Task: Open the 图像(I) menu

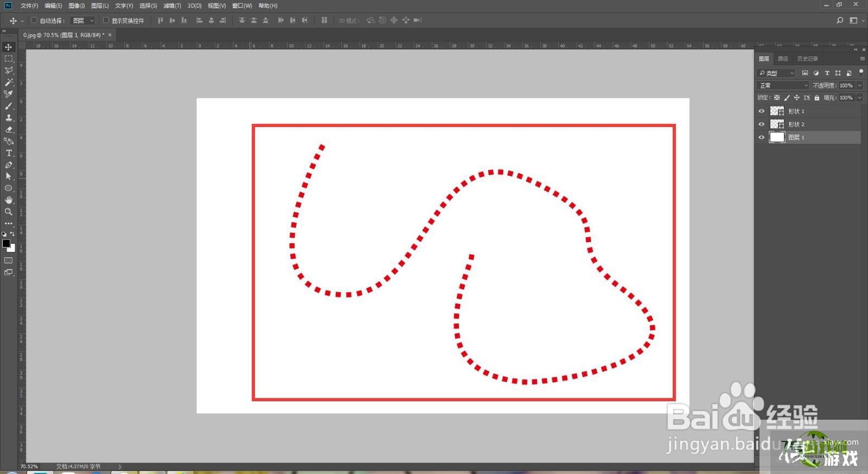Action: coord(76,5)
